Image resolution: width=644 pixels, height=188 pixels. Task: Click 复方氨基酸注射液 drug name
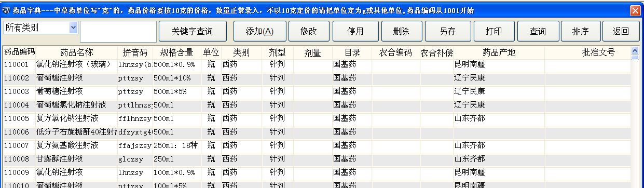(x=67, y=145)
